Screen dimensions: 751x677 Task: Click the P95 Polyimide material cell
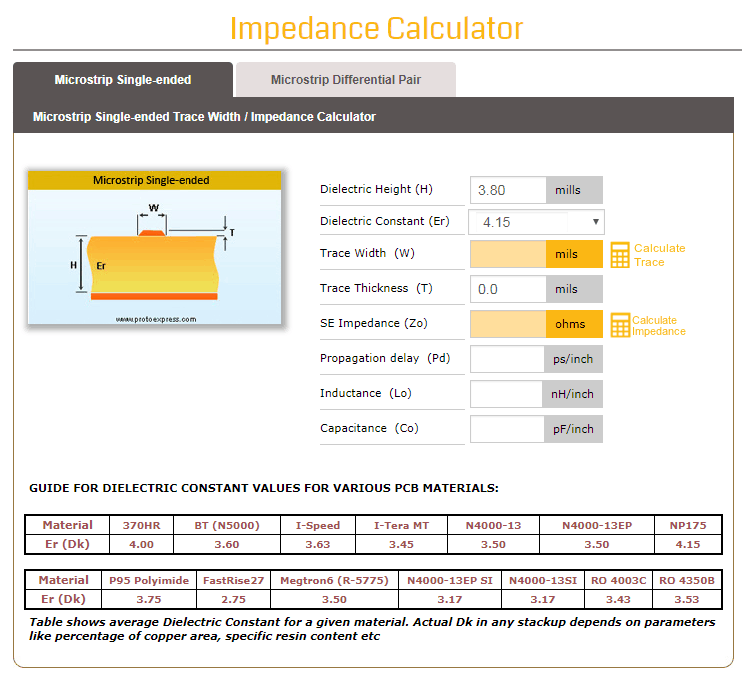click(149, 580)
